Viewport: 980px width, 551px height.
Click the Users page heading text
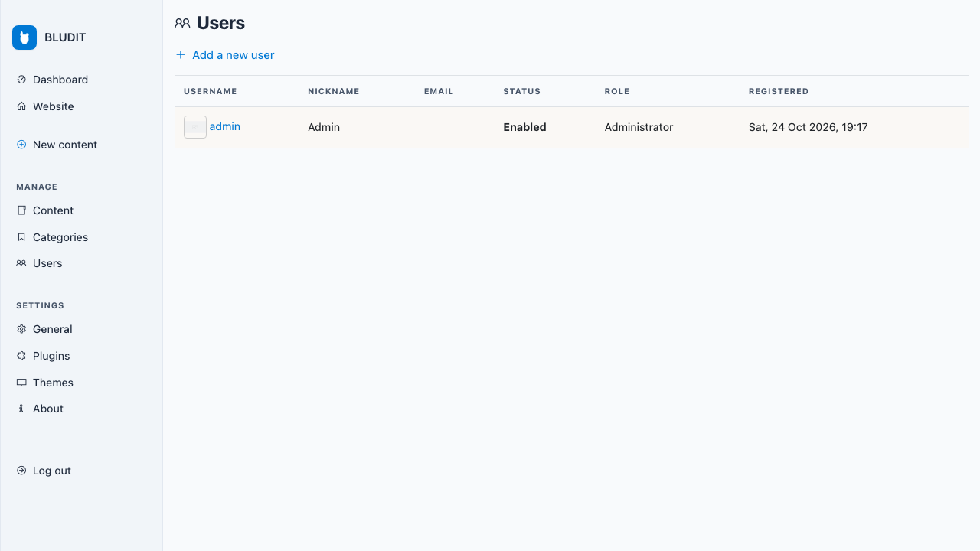point(220,23)
